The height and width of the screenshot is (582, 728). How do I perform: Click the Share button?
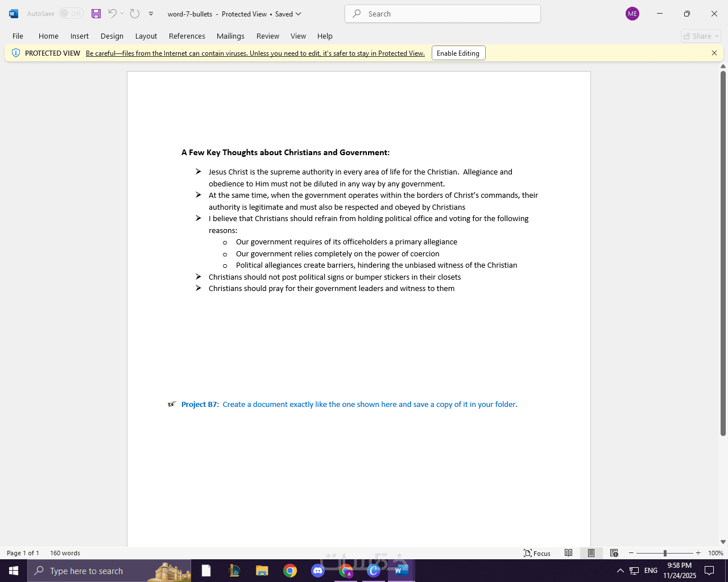point(701,36)
